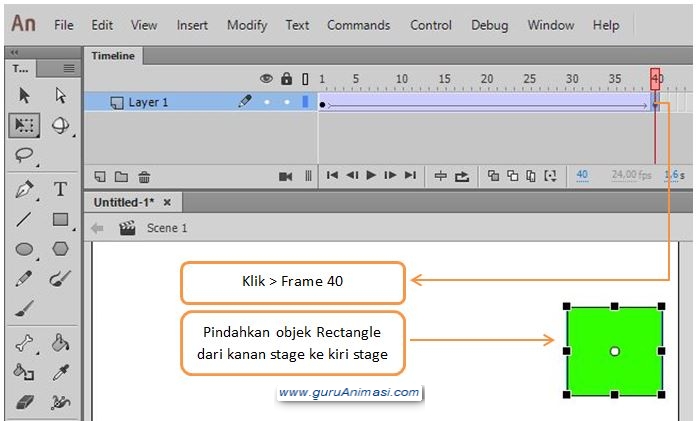Select the Line tool
Screen dimensions: 698x421
coord(24,219)
